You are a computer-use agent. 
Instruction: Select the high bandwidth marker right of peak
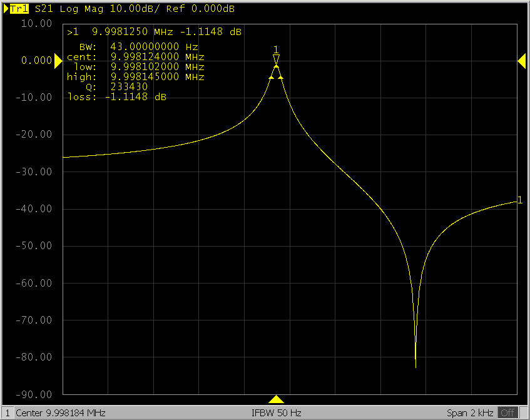click(281, 77)
